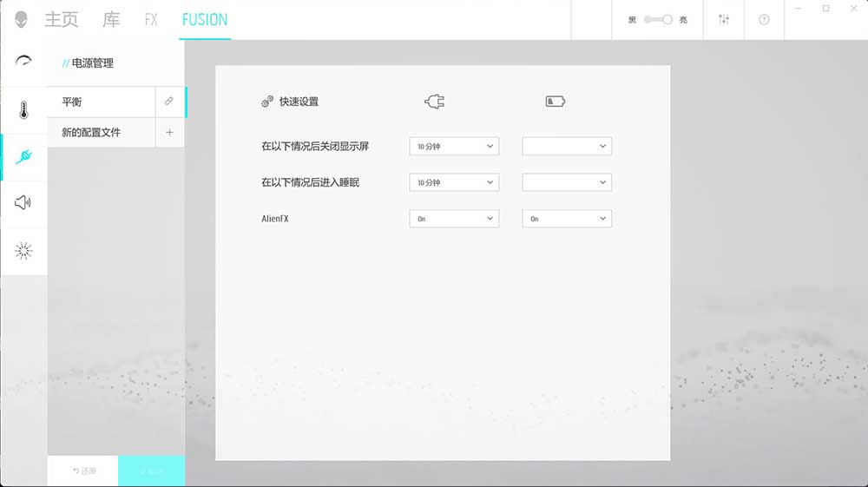Open plugged-in AlienFX On dropdown
This screenshot has height=487, width=868.
[x=454, y=219]
